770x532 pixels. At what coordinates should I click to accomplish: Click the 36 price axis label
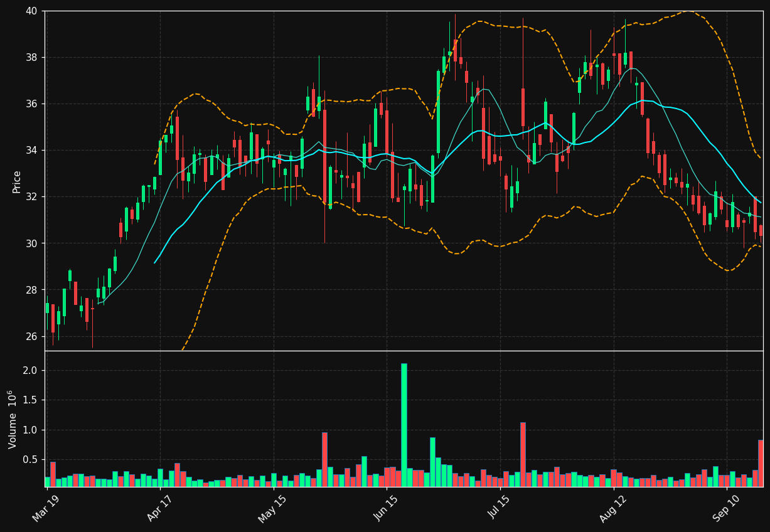click(31, 104)
